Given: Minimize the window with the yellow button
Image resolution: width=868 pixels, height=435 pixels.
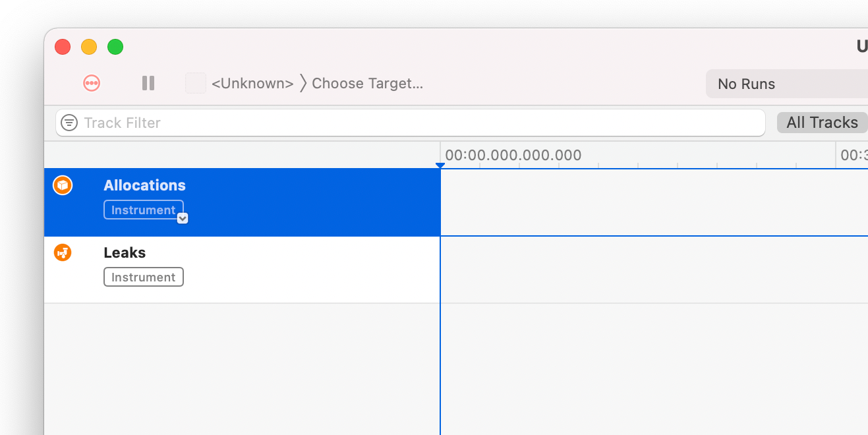Looking at the screenshot, I should 89,47.
